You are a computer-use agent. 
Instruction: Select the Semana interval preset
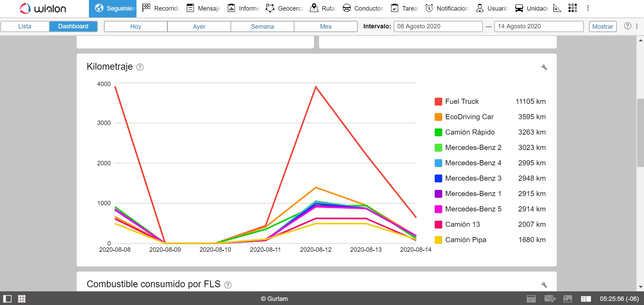point(262,27)
